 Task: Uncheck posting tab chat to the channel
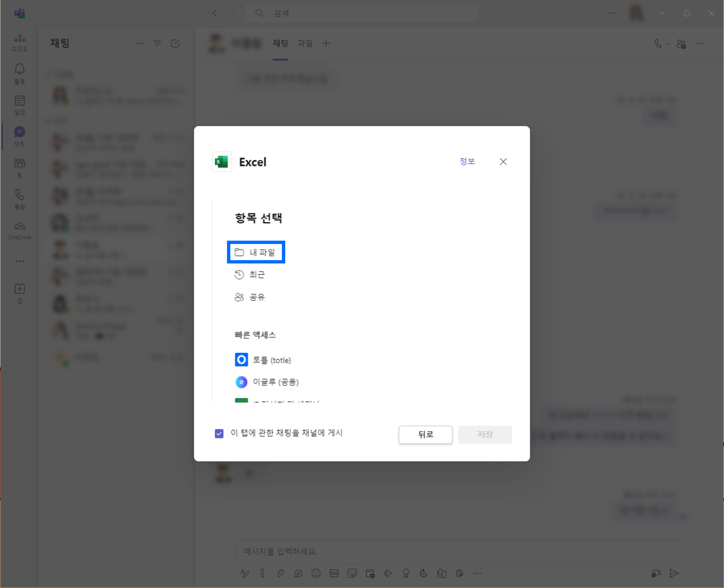pos(219,434)
